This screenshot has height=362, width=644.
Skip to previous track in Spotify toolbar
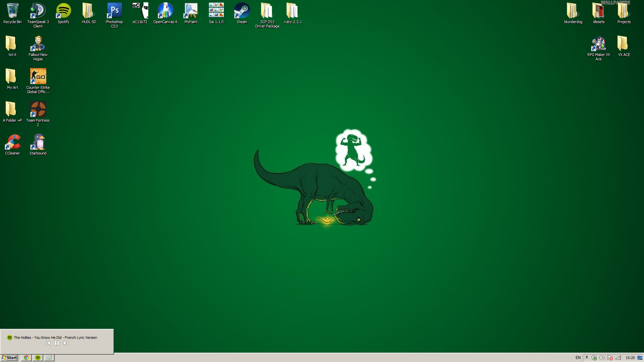coord(48,343)
